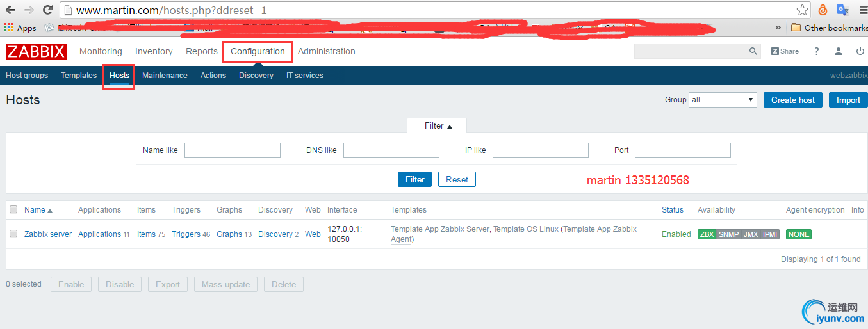Click the browser back arrow
Screen dimensions: 868x329
(x=10, y=10)
